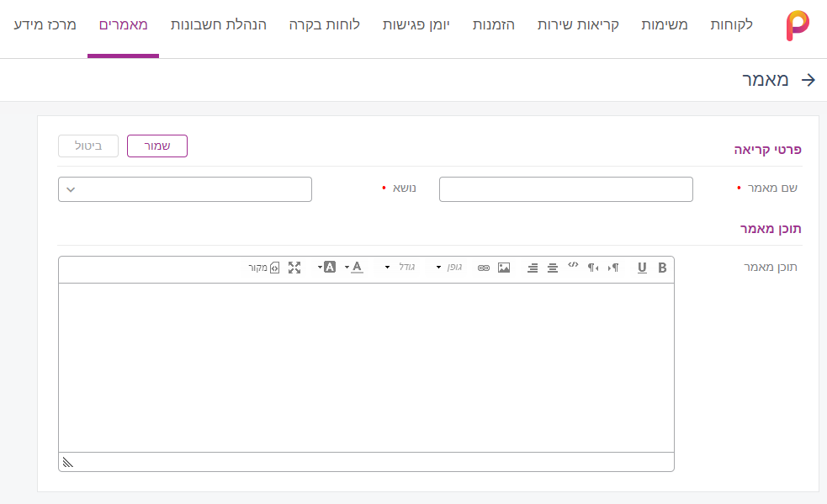Toggle underline formatting in the editor
This screenshot has height=504, width=827.
[642, 268]
